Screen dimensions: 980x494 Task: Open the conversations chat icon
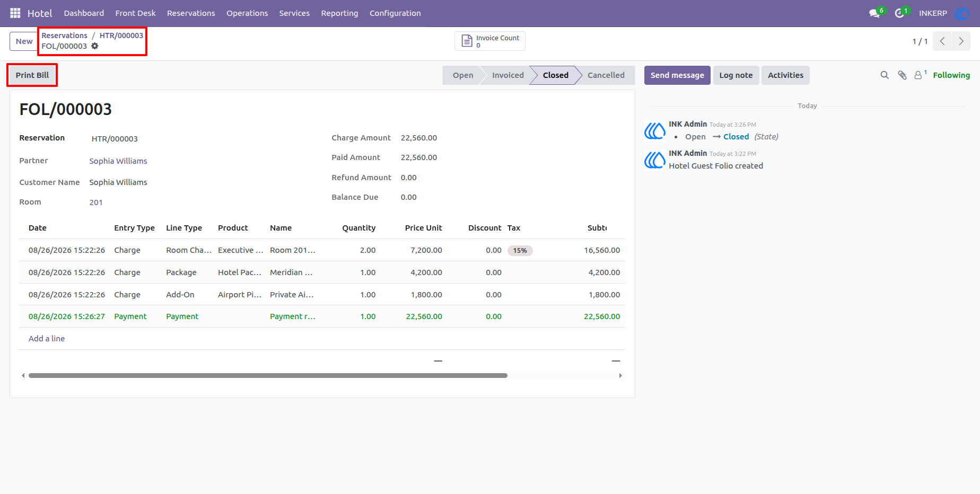[874, 13]
